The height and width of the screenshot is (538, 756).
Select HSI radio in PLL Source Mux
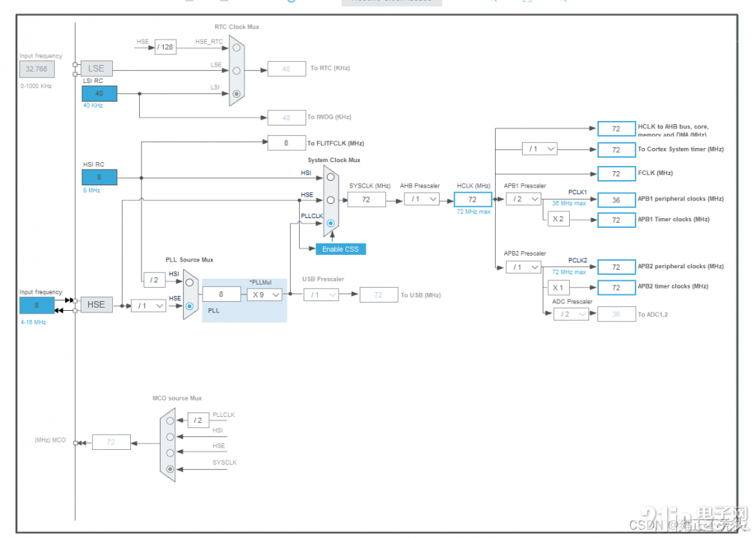click(189, 282)
